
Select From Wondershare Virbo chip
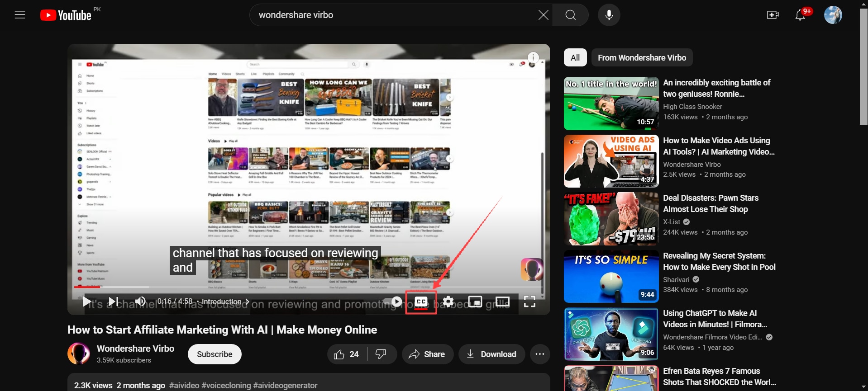point(642,57)
